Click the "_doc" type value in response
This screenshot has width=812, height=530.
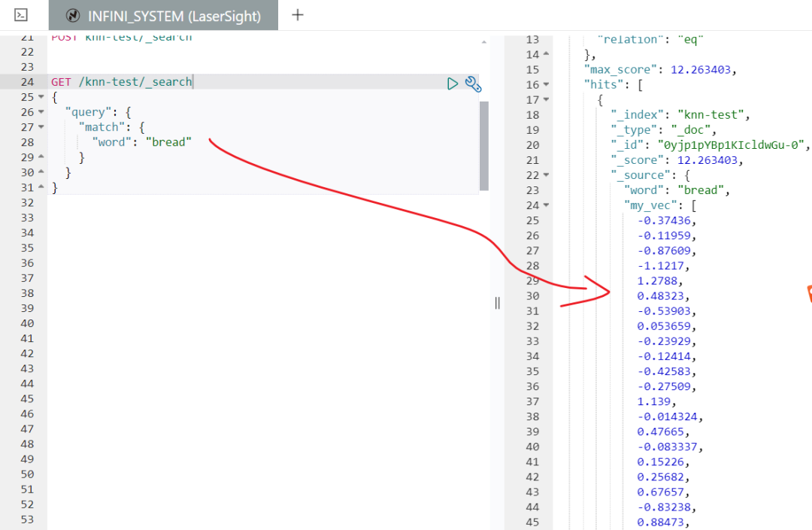tap(690, 129)
